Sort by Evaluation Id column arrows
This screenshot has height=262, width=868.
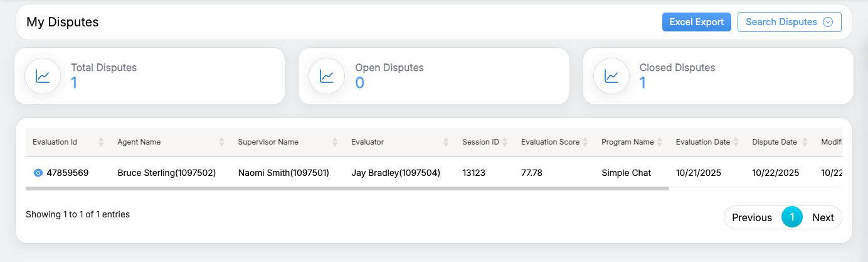(x=101, y=142)
